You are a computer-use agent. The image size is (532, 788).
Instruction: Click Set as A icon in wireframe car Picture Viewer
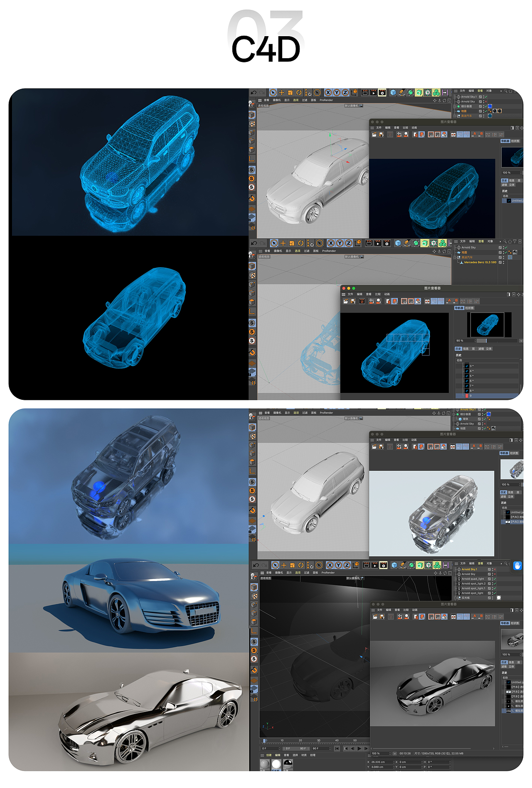[x=474, y=135]
